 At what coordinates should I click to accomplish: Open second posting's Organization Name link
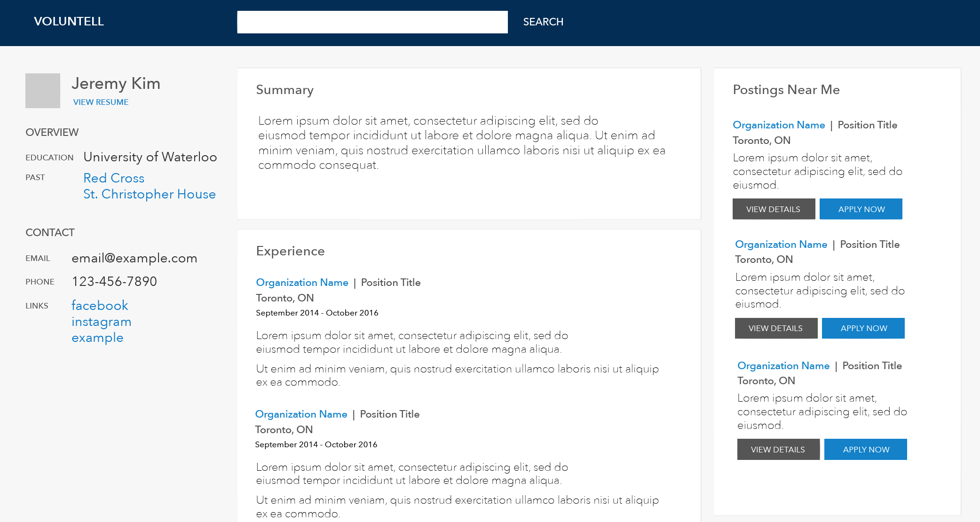pos(781,245)
